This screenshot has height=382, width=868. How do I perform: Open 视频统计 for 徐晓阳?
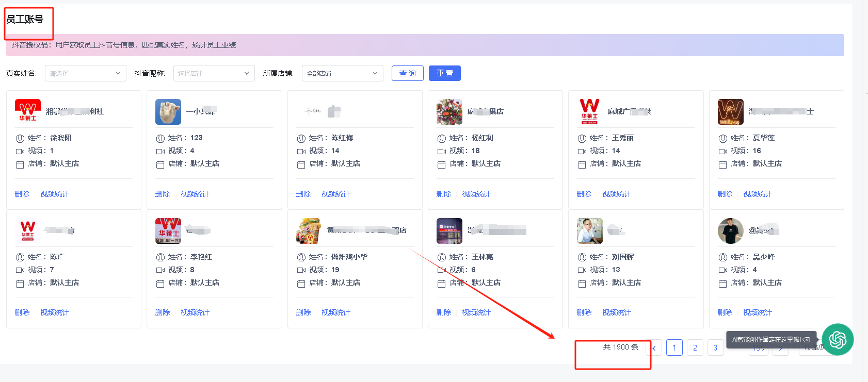pos(55,194)
